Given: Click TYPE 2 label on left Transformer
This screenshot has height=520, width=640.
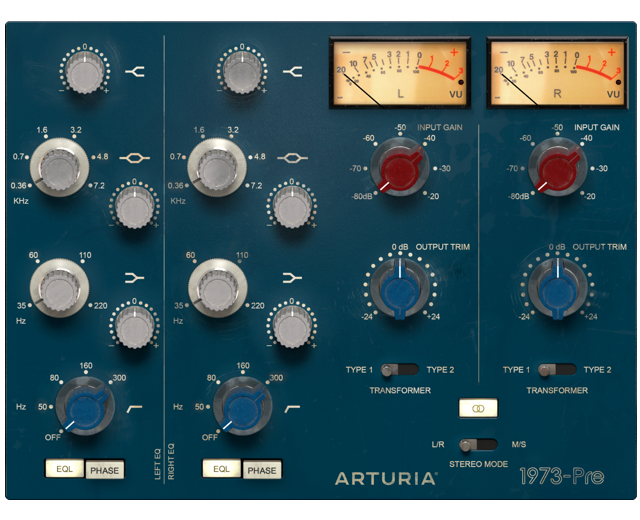Looking at the screenshot, I should tap(440, 370).
